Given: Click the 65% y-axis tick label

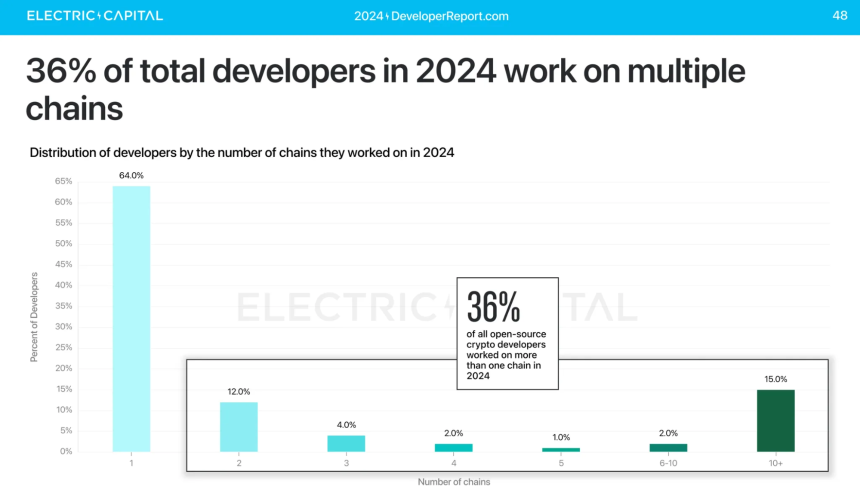Looking at the screenshot, I should tap(64, 181).
